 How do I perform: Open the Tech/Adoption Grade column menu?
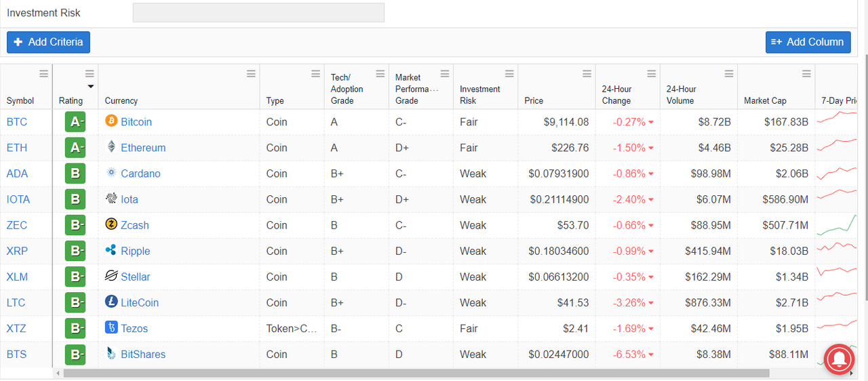tap(380, 74)
